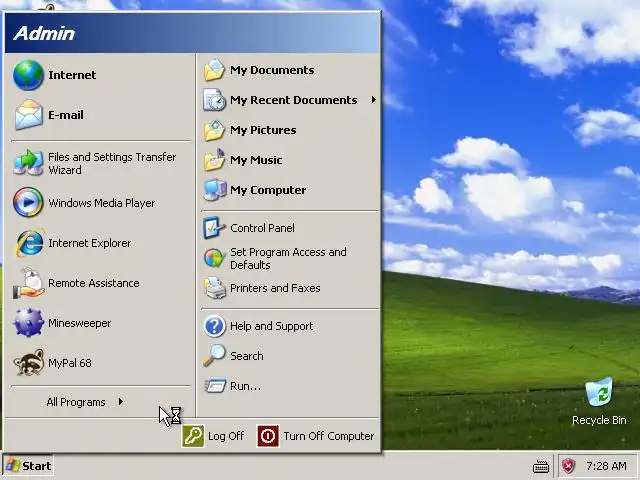Viewport: 640px width, 480px height.
Task: Expand the My Recent Documents submenu arrow
Action: (x=373, y=100)
